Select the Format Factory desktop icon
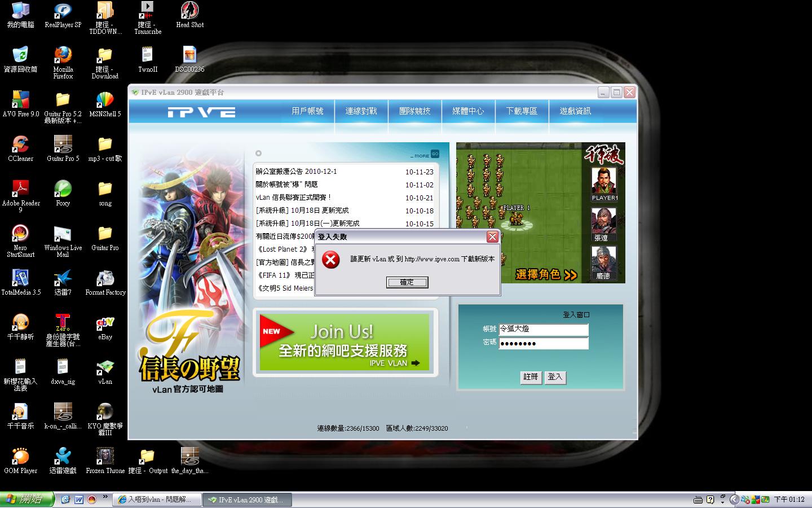Screen dimensions: 812x508 point(105,283)
